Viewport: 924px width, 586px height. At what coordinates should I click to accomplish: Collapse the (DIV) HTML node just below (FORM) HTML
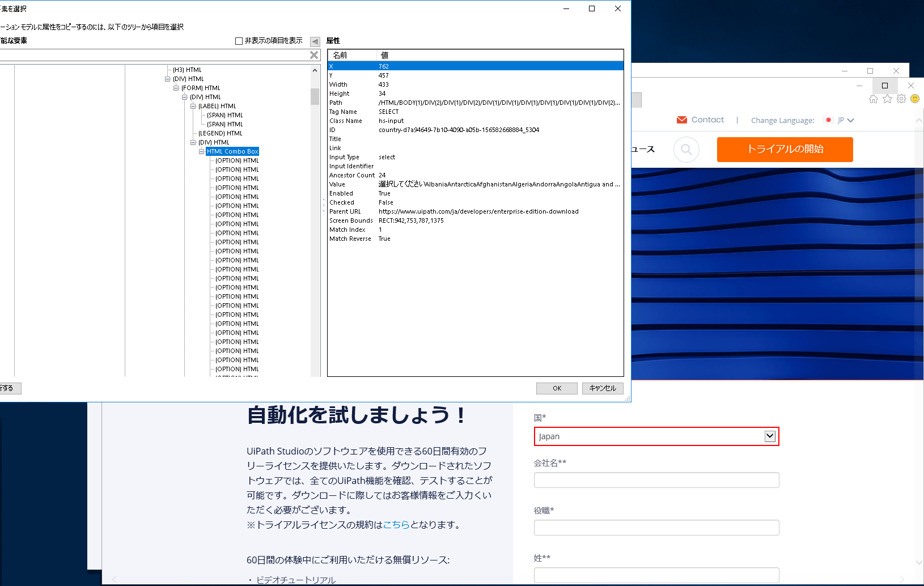[x=185, y=97]
